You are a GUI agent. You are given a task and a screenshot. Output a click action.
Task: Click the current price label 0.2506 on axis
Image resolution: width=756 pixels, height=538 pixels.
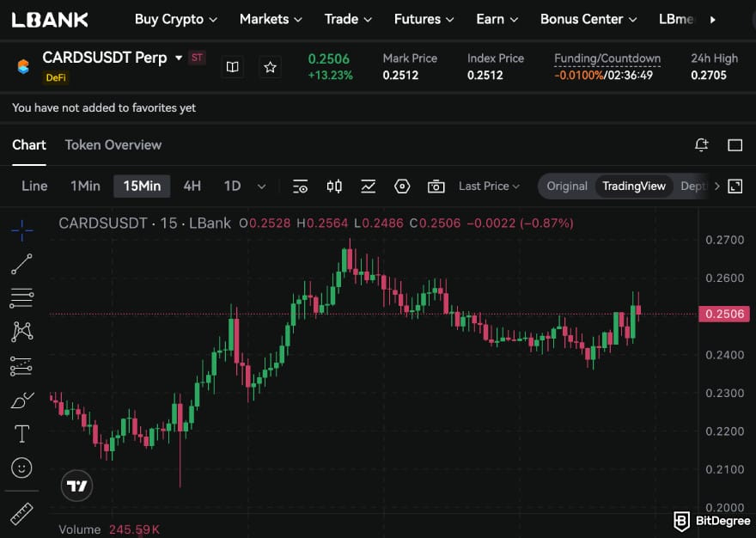tap(724, 314)
